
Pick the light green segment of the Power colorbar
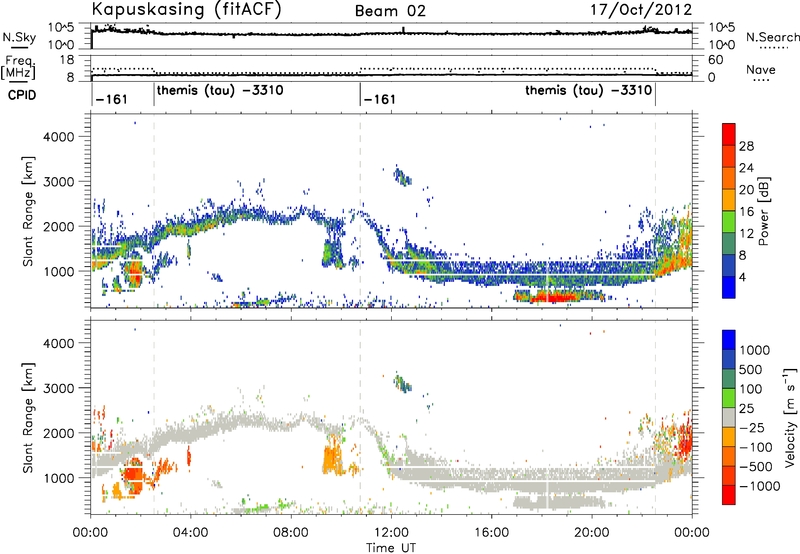(729, 222)
